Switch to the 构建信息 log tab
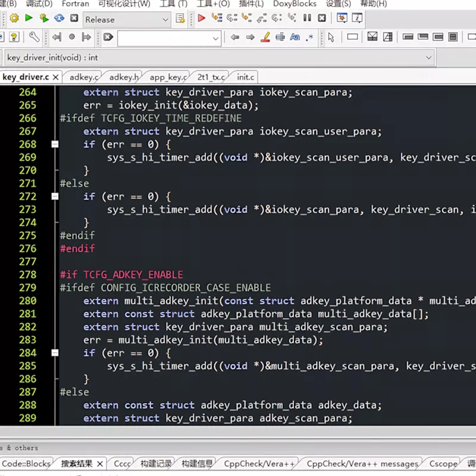The height and width of the screenshot is (476, 476). click(x=197, y=464)
